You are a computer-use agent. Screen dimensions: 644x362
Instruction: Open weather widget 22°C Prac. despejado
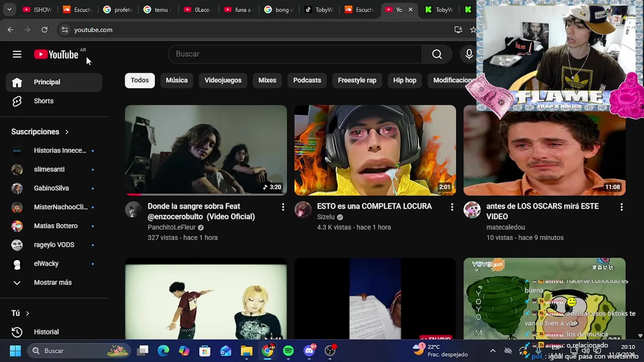[x=441, y=350]
